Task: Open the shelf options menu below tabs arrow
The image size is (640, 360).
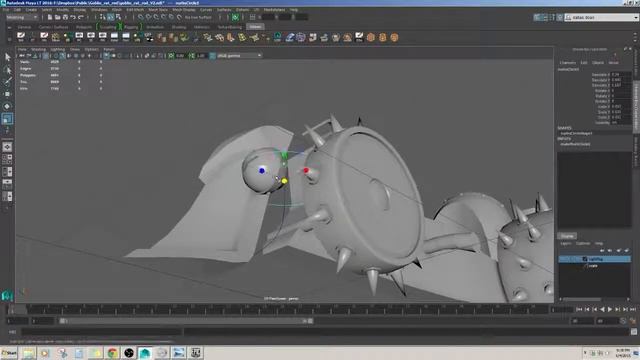Action: [9, 39]
